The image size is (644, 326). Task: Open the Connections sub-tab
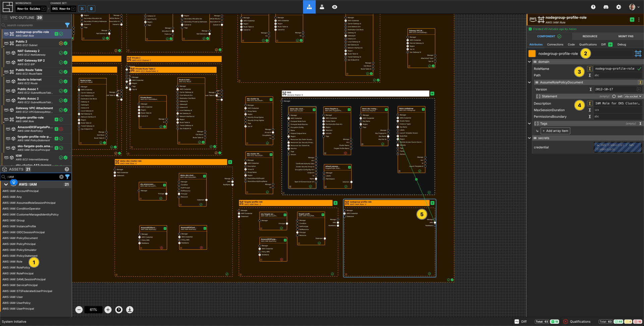tap(555, 45)
